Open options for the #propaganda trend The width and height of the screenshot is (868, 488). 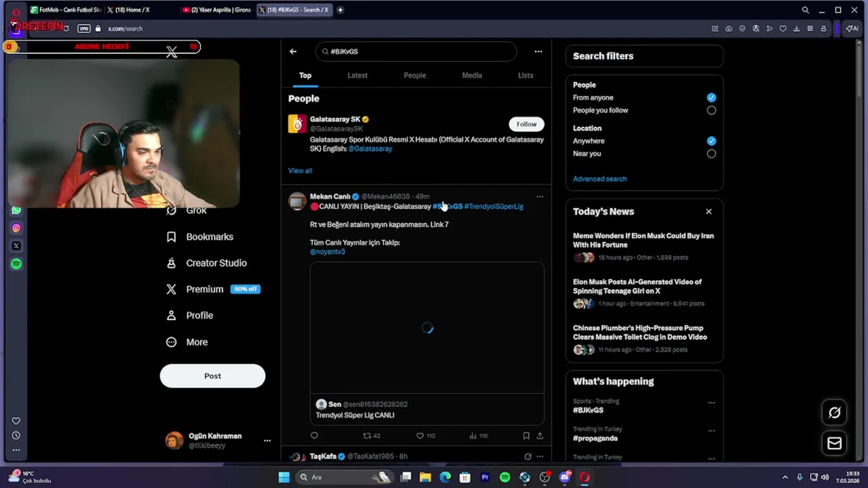[x=711, y=430]
